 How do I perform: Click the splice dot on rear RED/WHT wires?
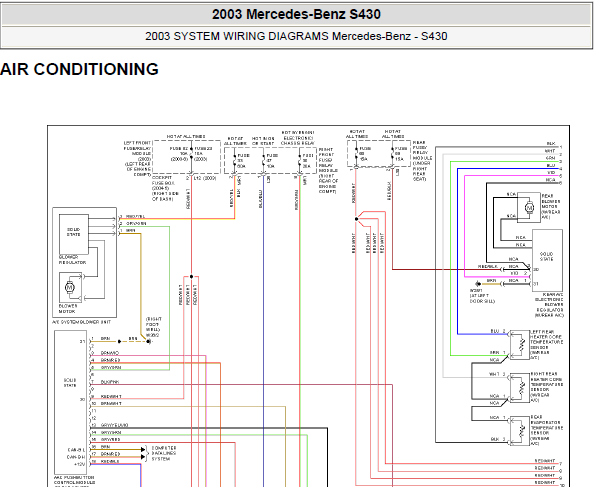click(356, 219)
